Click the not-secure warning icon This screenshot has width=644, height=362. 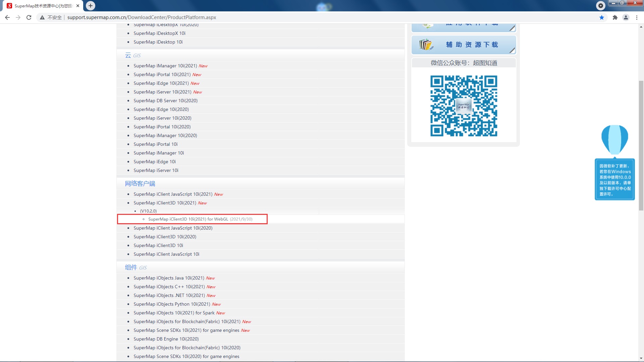[42, 17]
